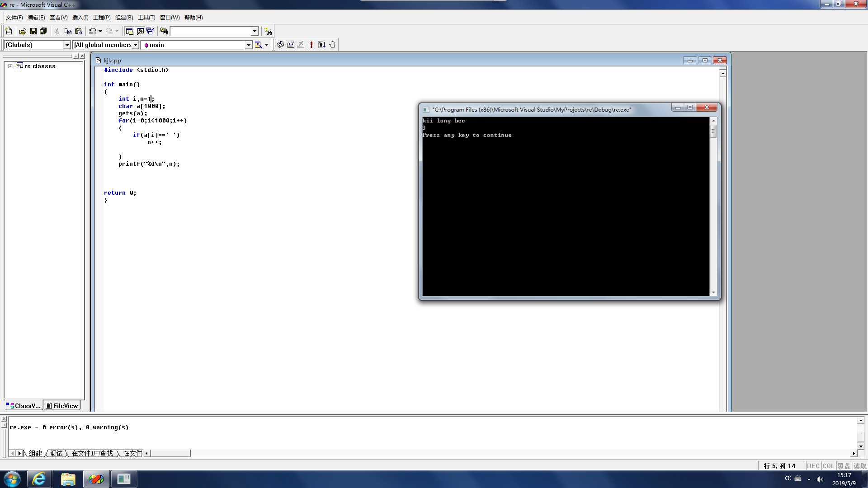Viewport: 868px width, 488px height.
Task: Close the output pane with its X
Action: pos(4,419)
